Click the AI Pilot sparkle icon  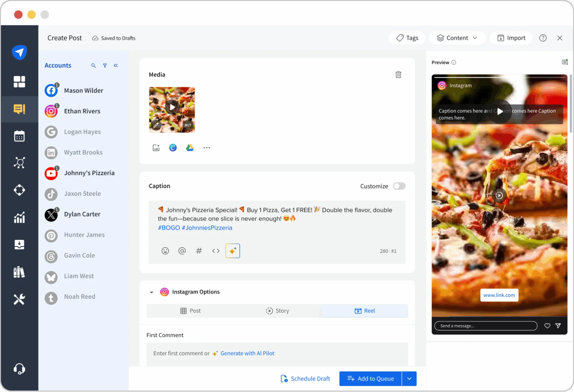point(233,251)
